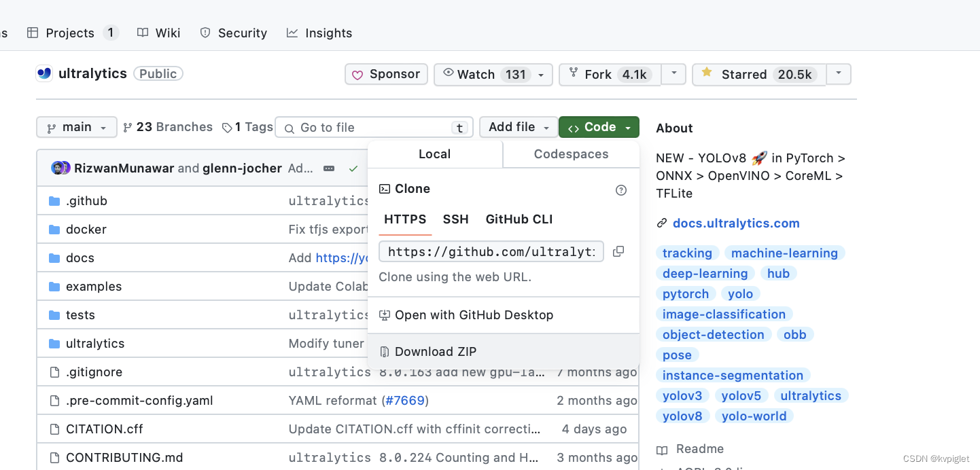This screenshot has width=980, height=470.
Task: Click the docker folder icon
Action: tap(55, 230)
